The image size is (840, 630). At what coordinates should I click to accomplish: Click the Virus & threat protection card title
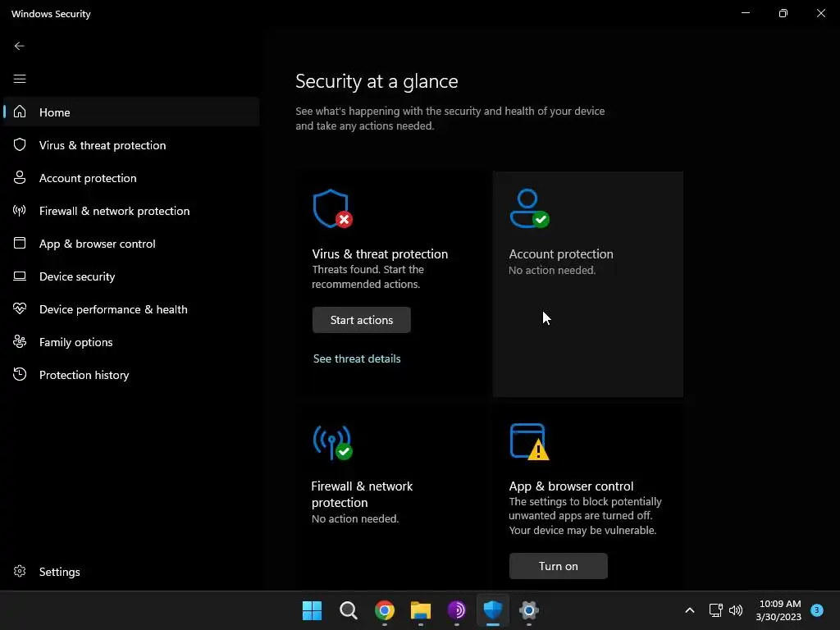pyautogui.click(x=380, y=254)
